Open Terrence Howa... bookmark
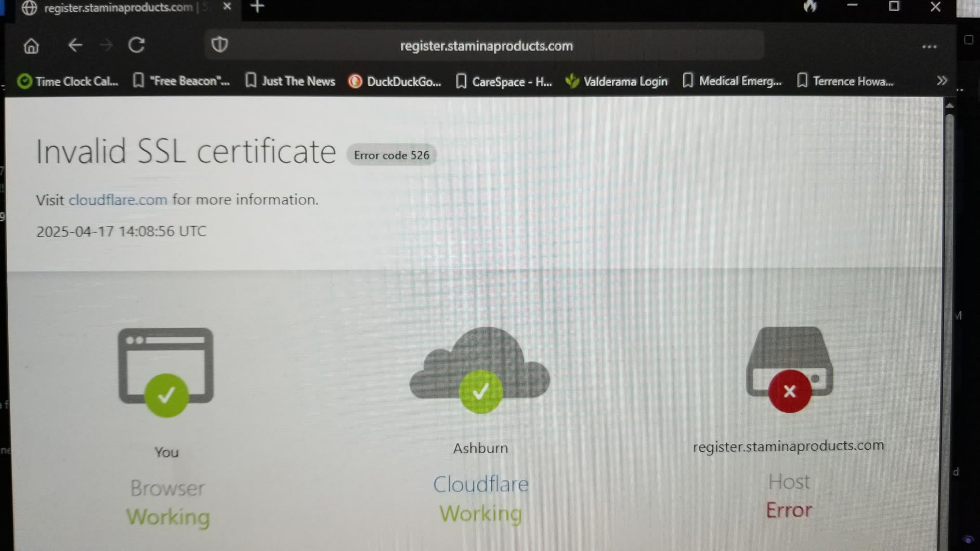 click(x=845, y=81)
